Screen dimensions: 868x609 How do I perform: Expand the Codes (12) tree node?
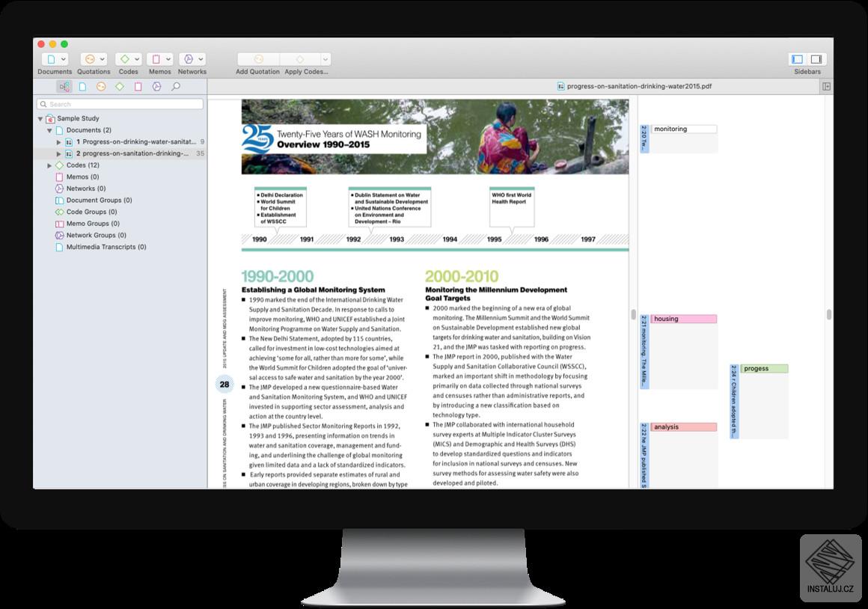point(49,165)
